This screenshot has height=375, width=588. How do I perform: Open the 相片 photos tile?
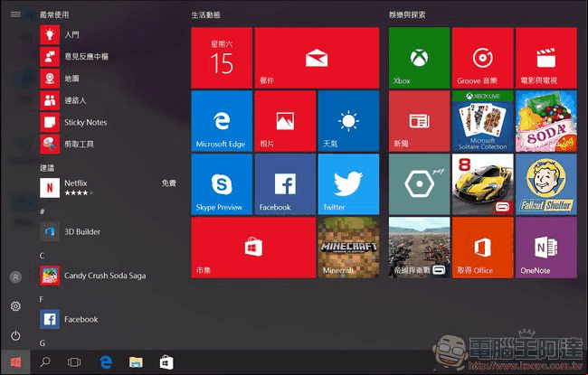point(285,121)
